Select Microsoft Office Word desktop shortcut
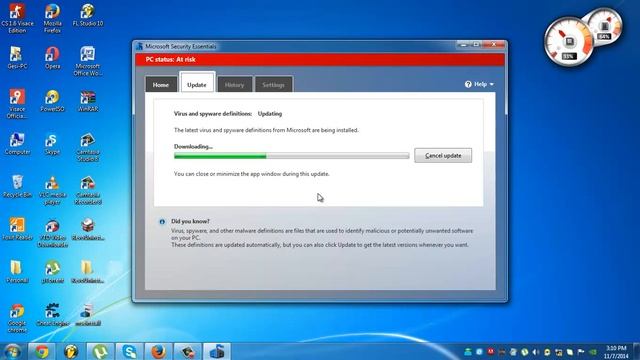640x360 pixels. [88, 61]
